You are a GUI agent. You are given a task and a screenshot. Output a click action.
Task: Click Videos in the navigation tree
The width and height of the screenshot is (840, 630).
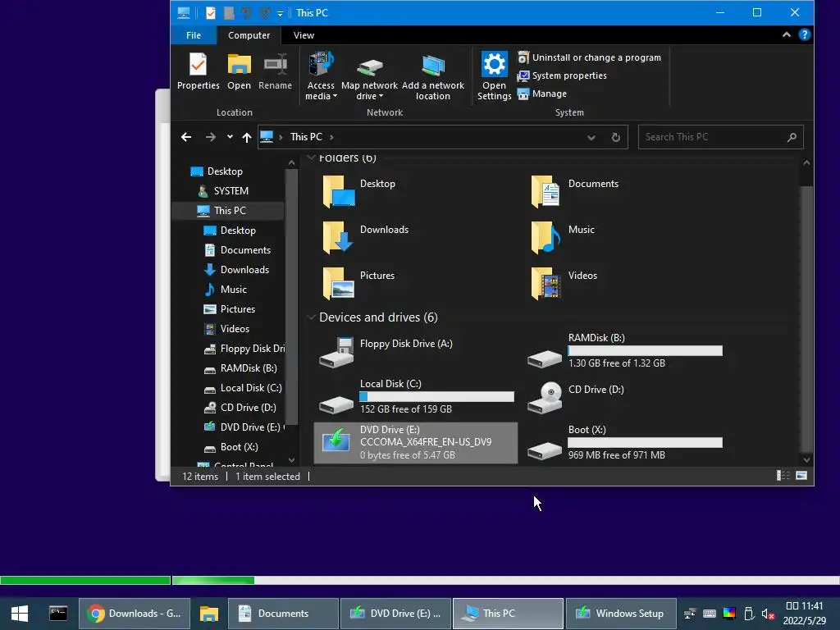(x=235, y=329)
